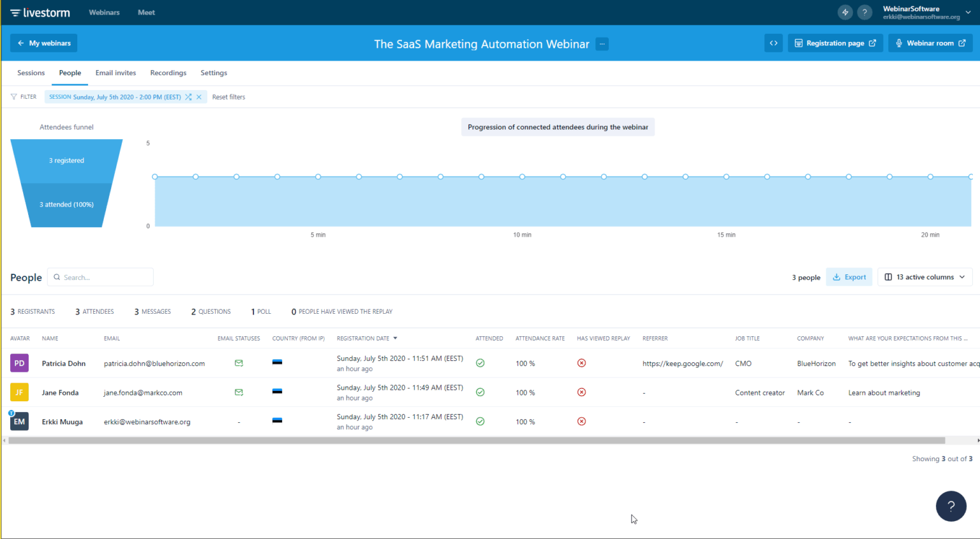Image resolution: width=980 pixels, height=539 pixels.
Task: Click the Export button
Action: (849, 277)
